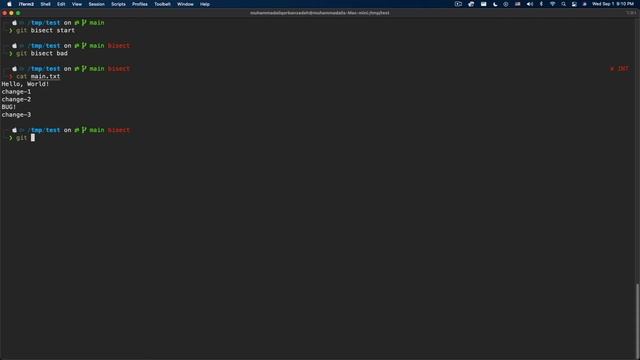The width and height of the screenshot is (640, 360).
Task: Click the yellow minimize window button
Action: (11, 13)
